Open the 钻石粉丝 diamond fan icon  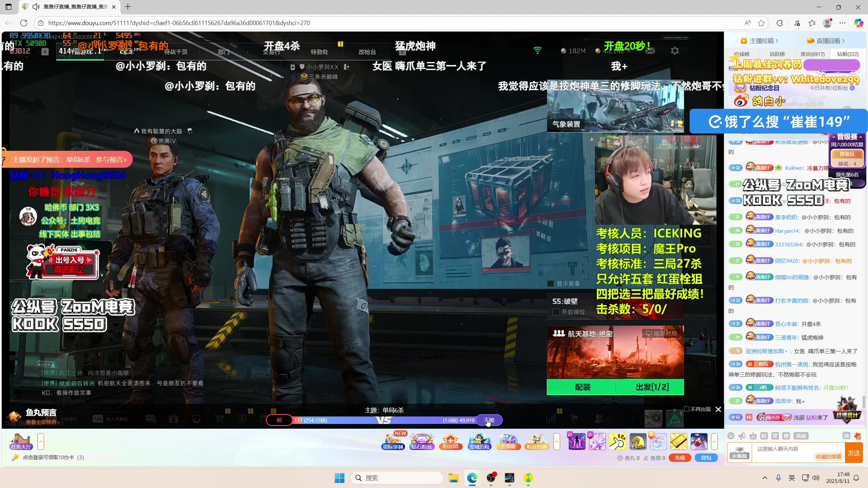[x=422, y=441]
